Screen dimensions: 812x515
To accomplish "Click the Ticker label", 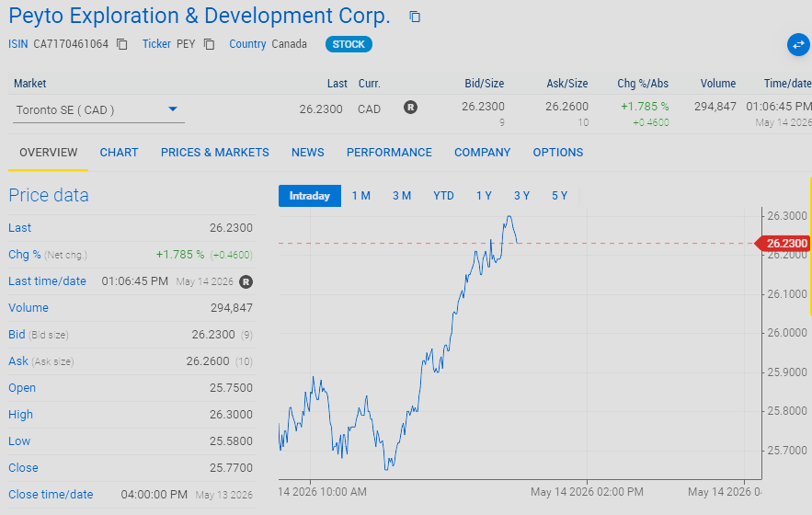I will click(x=156, y=44).
